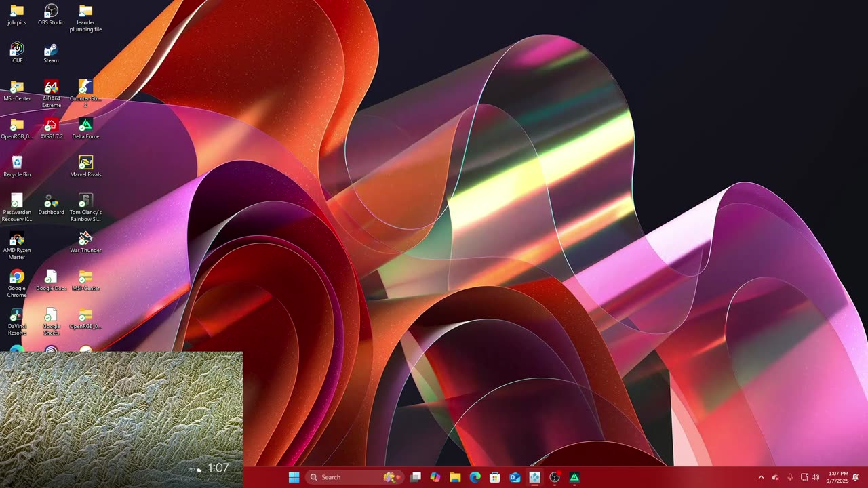Open File Explorer from the taskbar
The height and width of the screenshot is (488, 868).
(455, 477)
